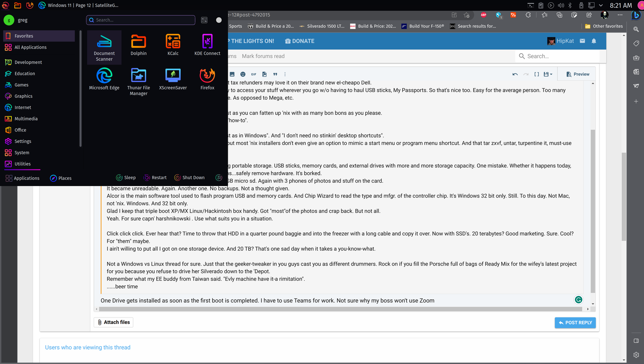Open Development category
The height and width of the screenshot is (364, 644).
(39, 62)
